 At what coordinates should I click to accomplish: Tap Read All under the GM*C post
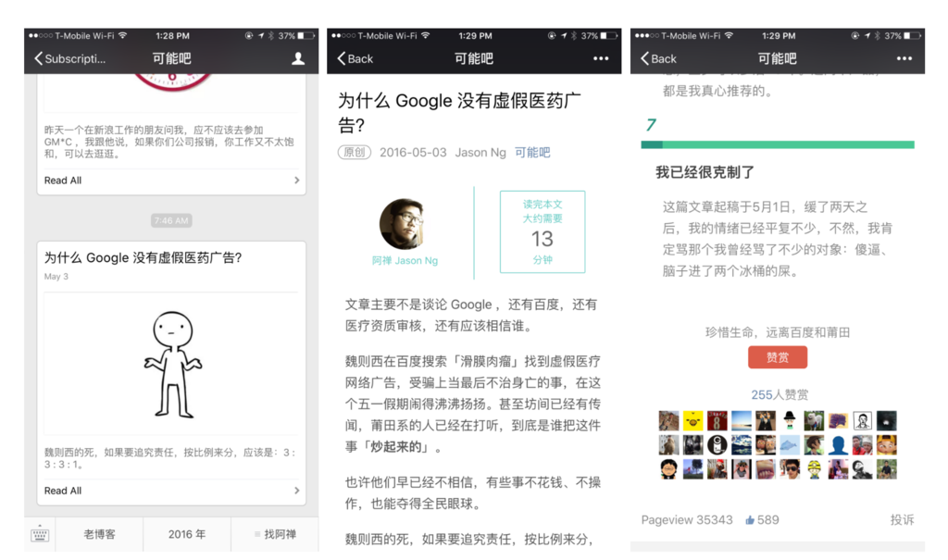pos(63,180)
